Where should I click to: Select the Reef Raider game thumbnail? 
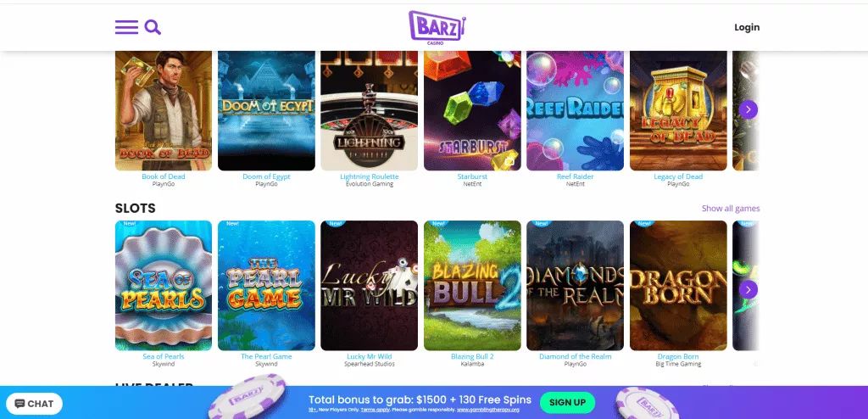576,111
